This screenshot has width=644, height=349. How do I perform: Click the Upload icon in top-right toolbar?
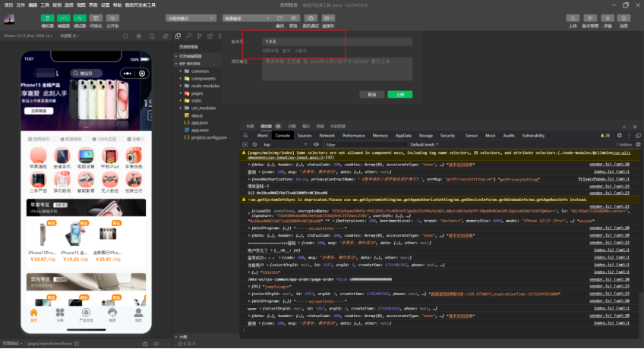(573, 18)
